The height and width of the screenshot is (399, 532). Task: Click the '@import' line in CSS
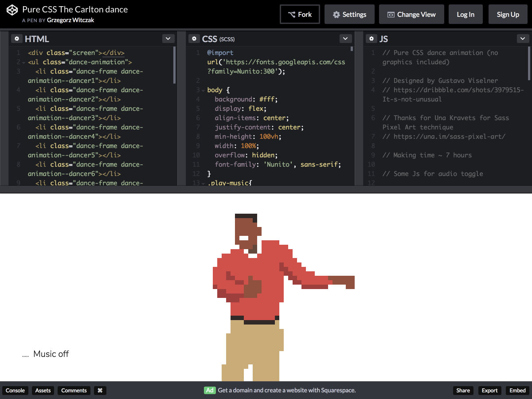(x=220, y=53)
